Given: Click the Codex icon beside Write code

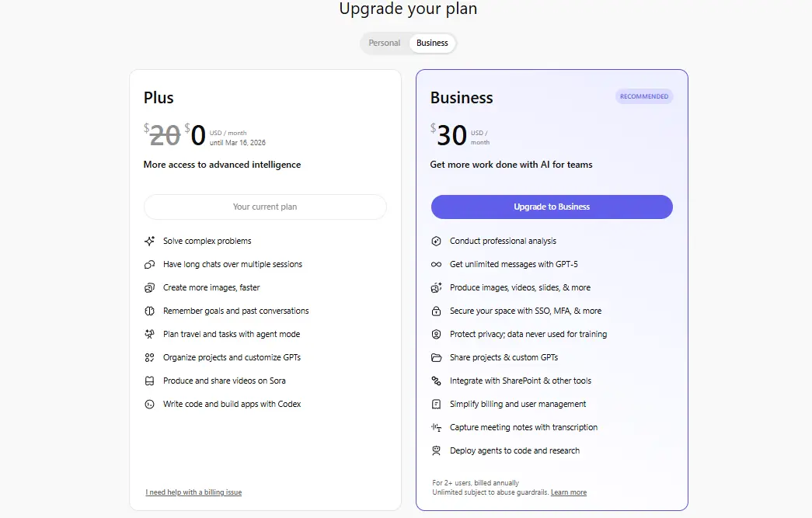Looking at the screenshot, I should (150, 404).
